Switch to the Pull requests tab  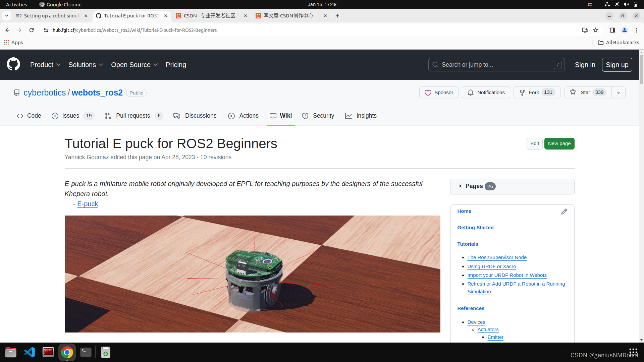pos(133,116)
